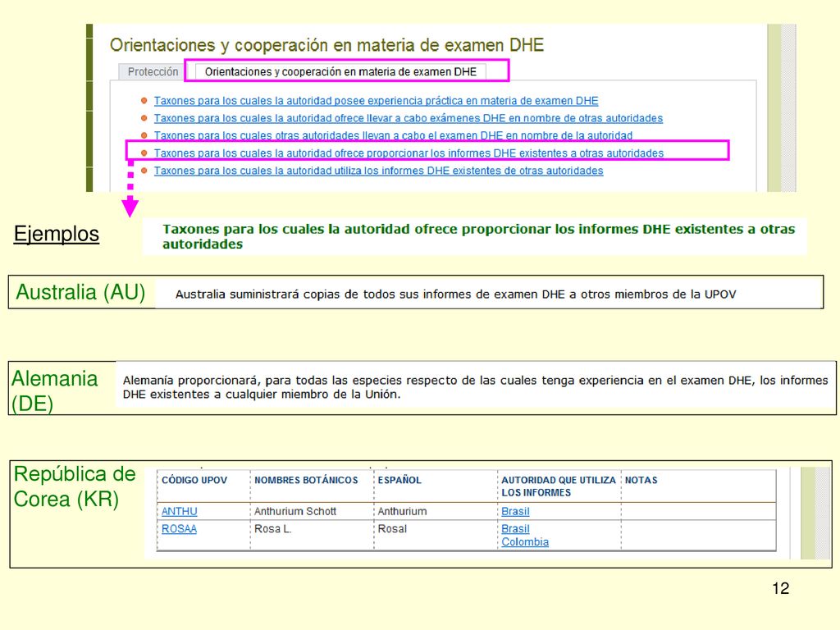Viewport: 840px width, 630px height.
Task: Open the ROSAA UPOV code link
Action: [x=180, y=529]
